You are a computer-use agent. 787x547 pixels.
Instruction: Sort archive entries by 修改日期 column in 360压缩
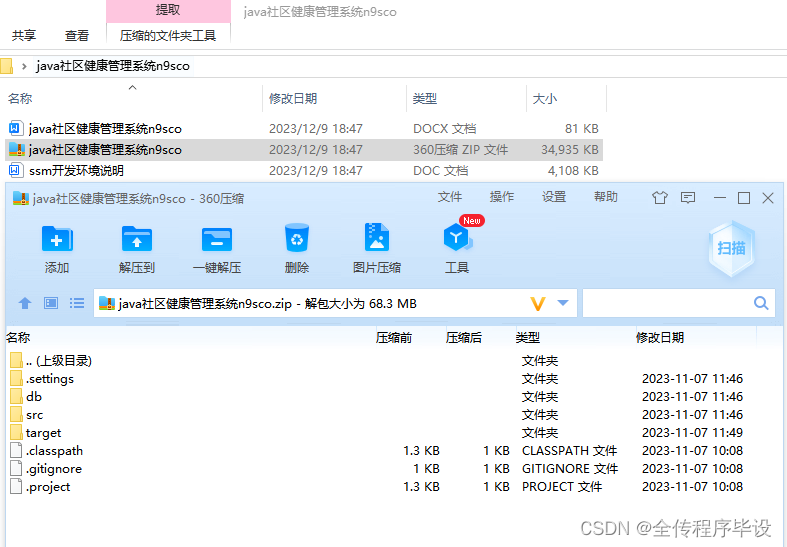pyautogui.click(x=660, y=338)
